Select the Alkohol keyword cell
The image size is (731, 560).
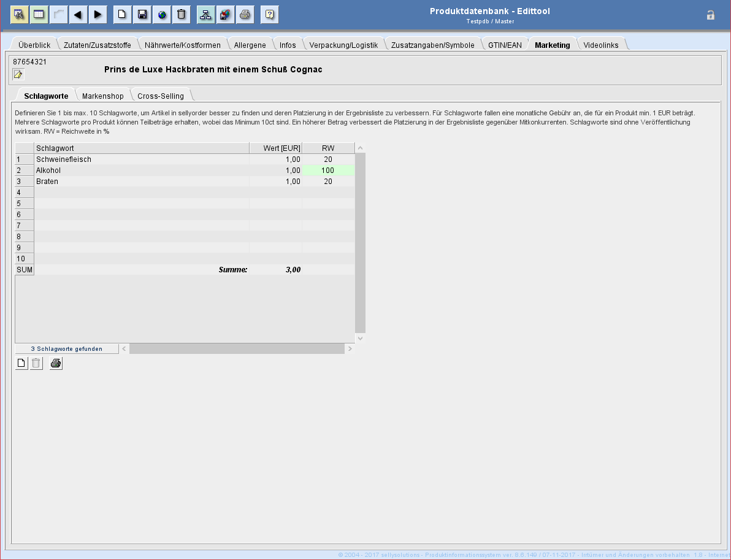[x=142, y=170]
